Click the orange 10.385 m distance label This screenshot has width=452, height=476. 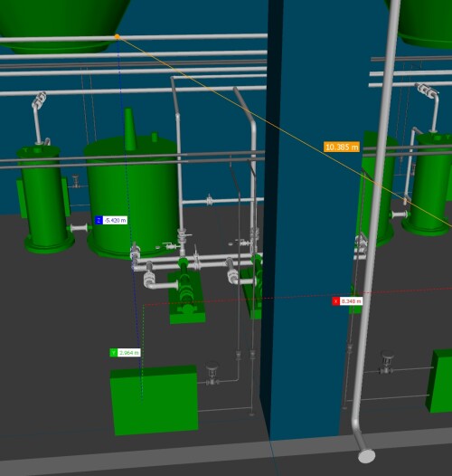click(342, 147)
